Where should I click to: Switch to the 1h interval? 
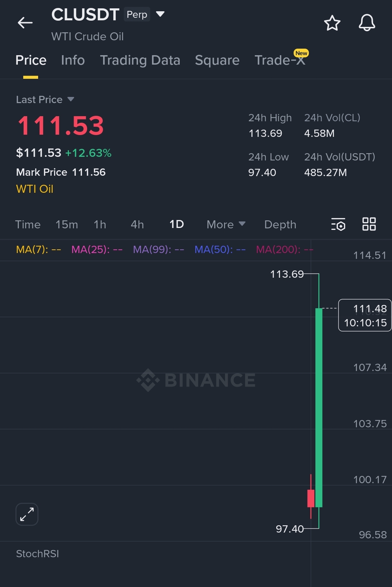tap(100, 225)
